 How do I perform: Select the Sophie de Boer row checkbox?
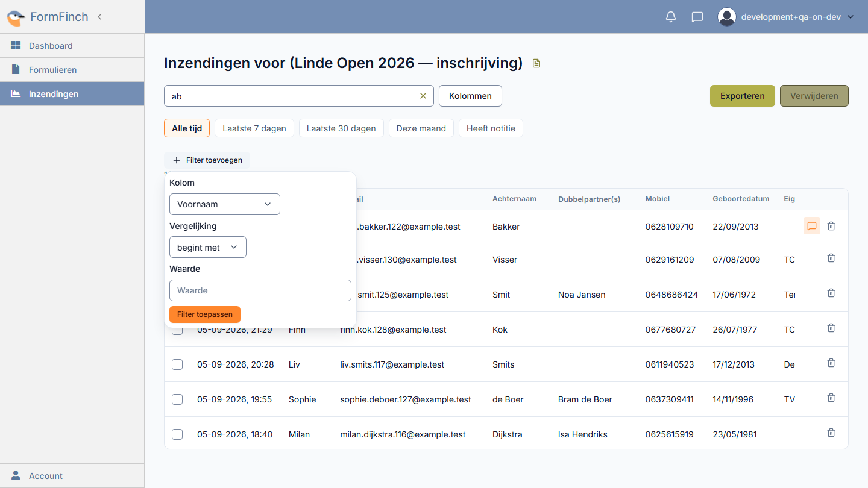(177, 399)
